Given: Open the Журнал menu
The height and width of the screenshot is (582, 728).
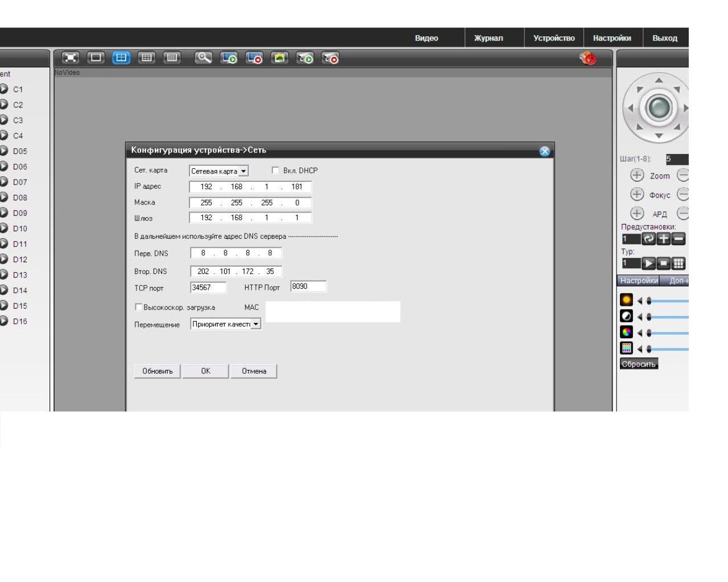Looking at the screenshot, I should point(489,38).
